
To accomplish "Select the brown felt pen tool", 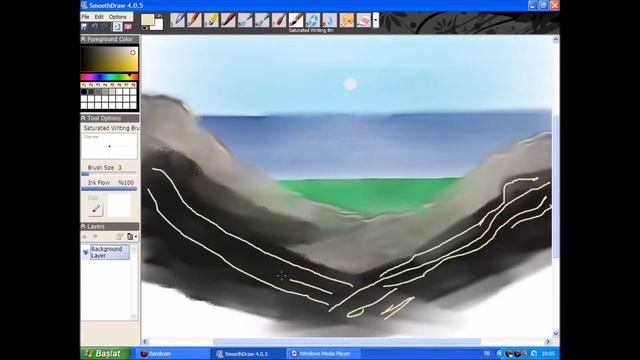I will coord(228,20).
